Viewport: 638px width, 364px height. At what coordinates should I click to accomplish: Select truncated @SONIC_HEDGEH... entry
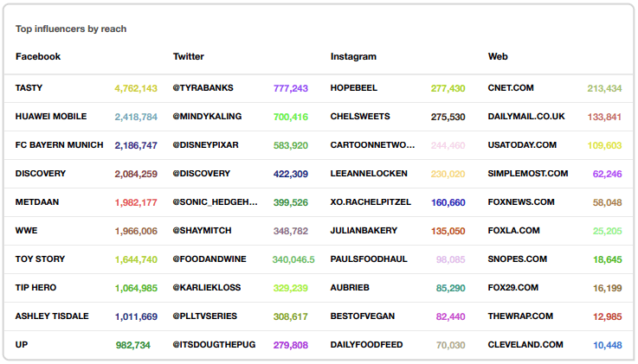pos(216,202)
